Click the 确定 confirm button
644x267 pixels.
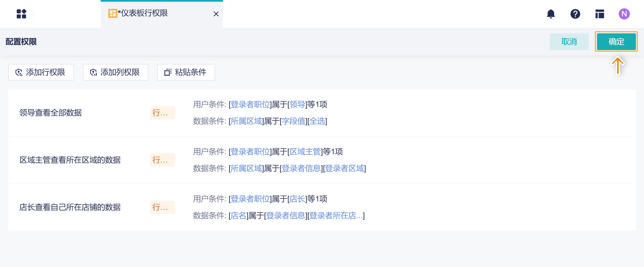[616, 41]
